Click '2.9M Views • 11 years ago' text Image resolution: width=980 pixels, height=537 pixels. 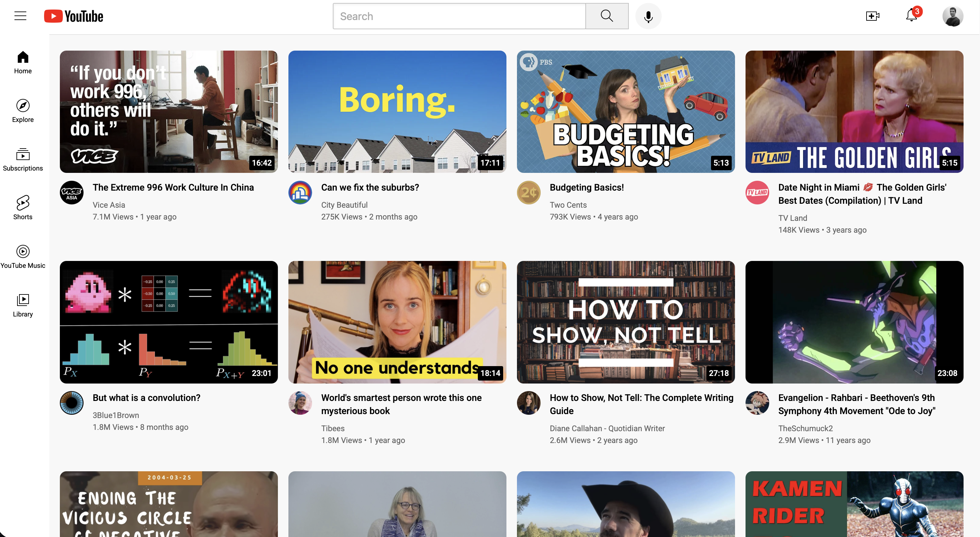click(x=824, y=440)
